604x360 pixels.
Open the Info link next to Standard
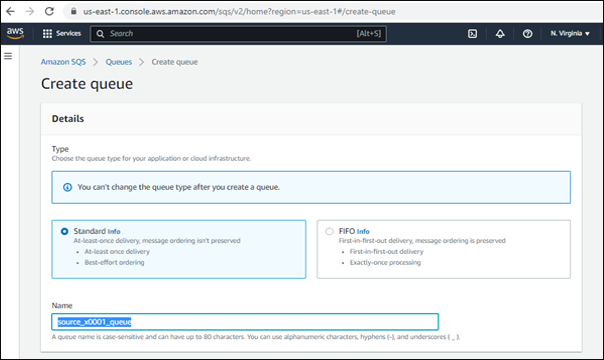(x=114, y=231)
